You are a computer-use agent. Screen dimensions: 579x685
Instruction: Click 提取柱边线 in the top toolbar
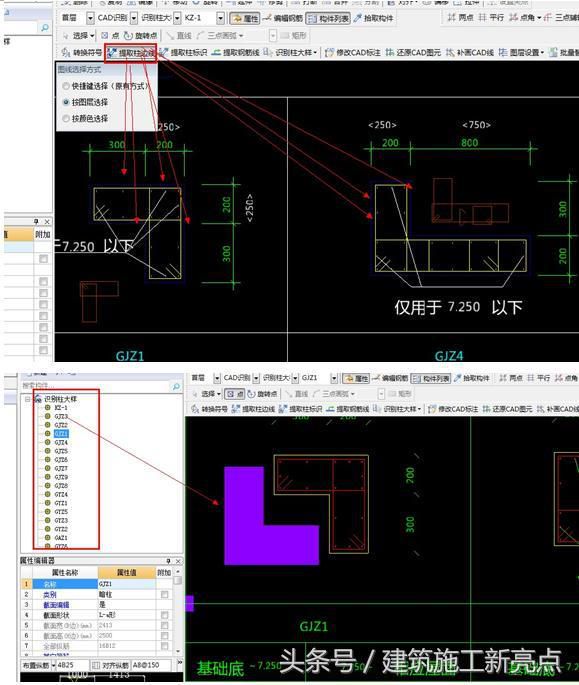click(x=131, y=53)
